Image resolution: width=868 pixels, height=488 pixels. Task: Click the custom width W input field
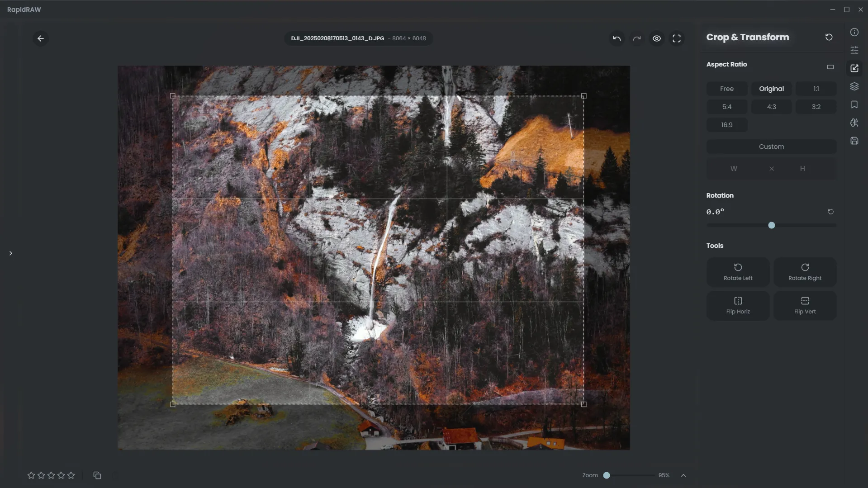[734, 169]
